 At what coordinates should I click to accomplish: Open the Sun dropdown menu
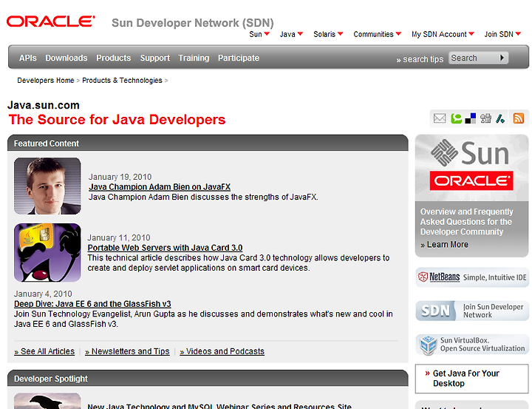click(259, 34)
